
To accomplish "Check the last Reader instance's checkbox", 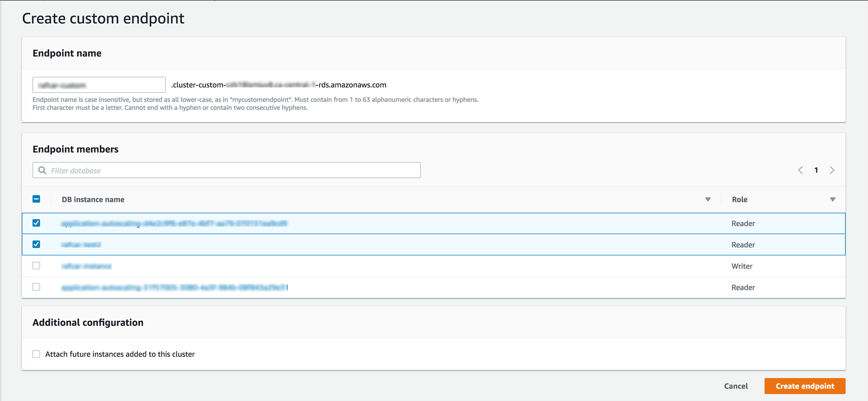I will [36, 287].
